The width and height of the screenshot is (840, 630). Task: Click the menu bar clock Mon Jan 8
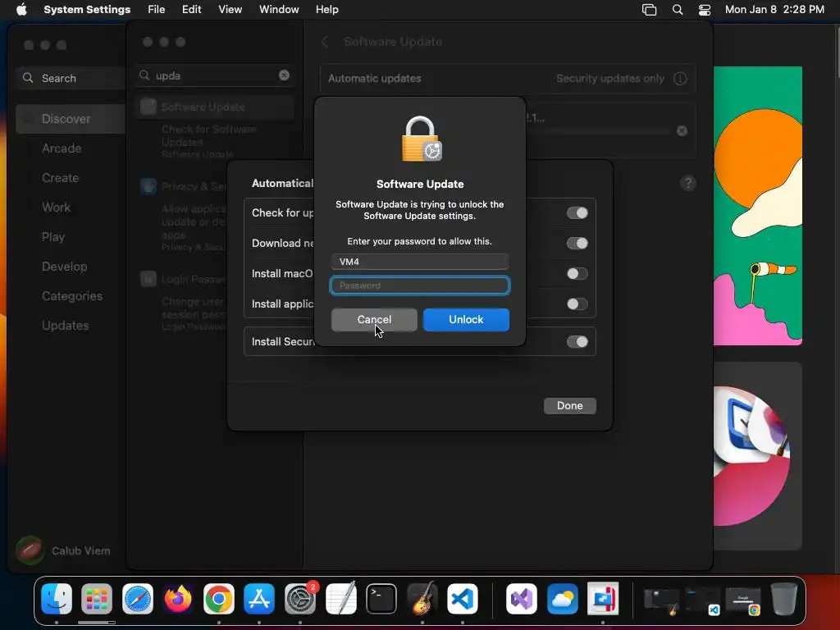[x=774, y=10]
